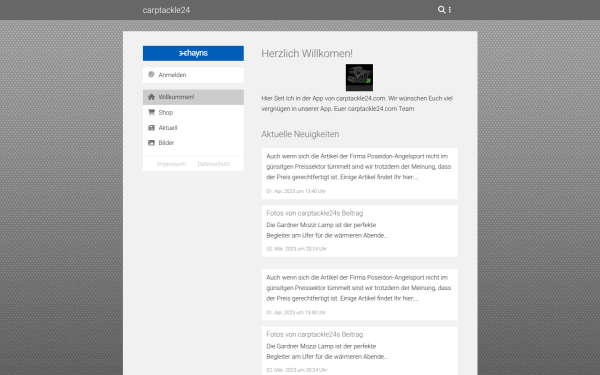Image resolution: width=600 pixels, height=375 pixels.
Task: Click the shopping cart icon beside Shop
Action: click(151, 112)
